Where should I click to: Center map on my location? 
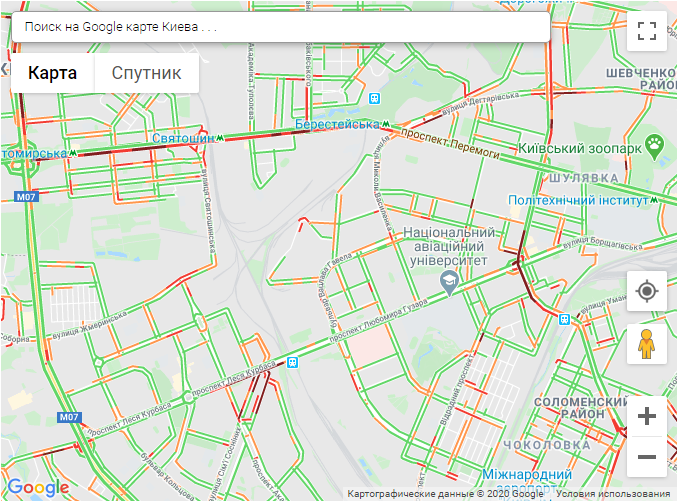click(x=647, y=291)
